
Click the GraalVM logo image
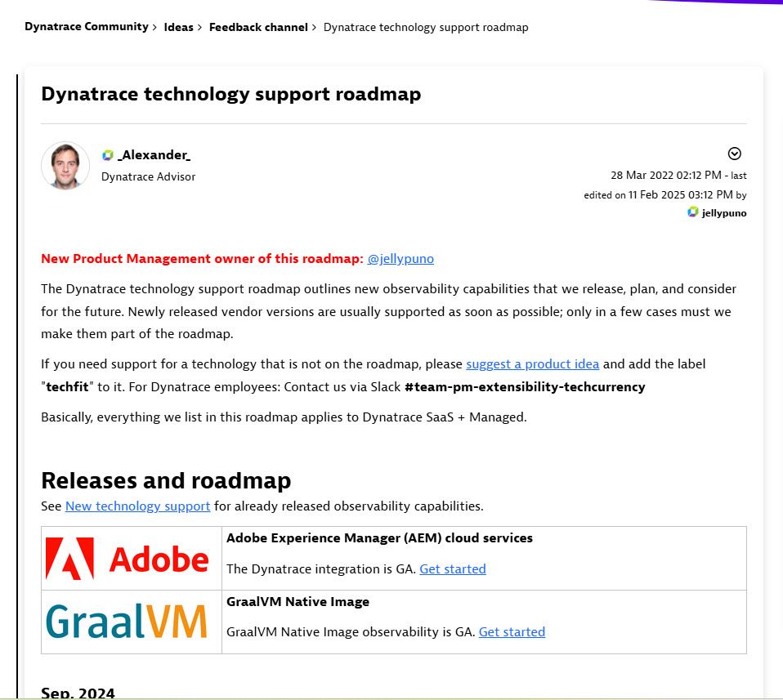(x=128, y=621)
